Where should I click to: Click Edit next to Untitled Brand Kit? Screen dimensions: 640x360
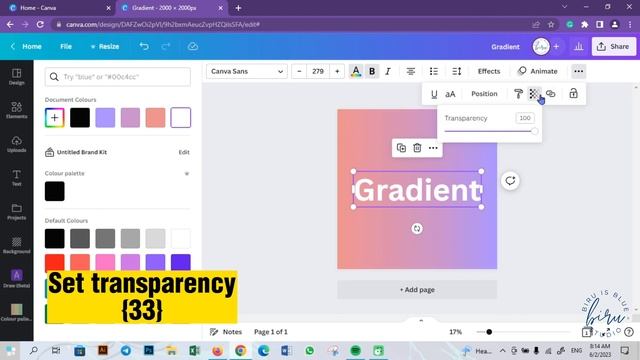coord(184,152)
